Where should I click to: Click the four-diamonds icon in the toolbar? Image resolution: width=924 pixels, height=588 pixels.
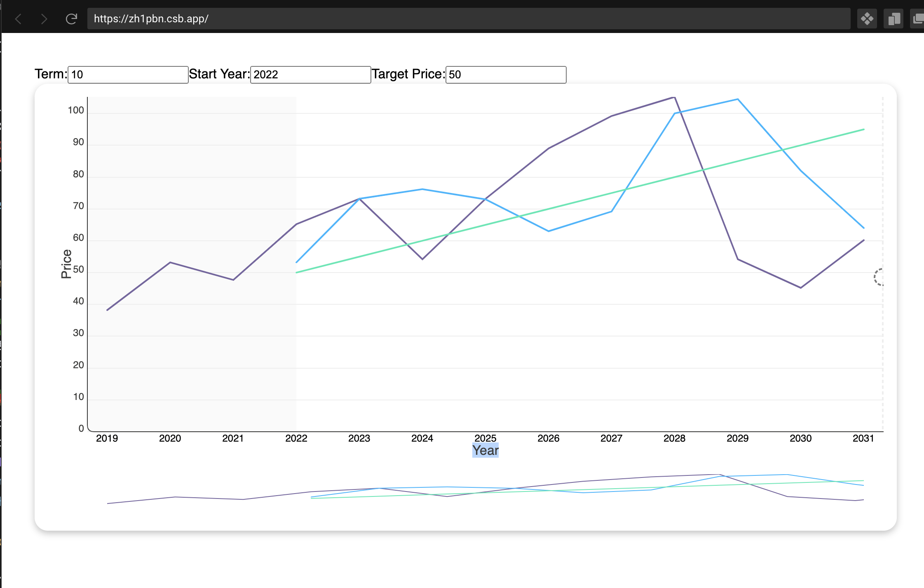(867, 19)
